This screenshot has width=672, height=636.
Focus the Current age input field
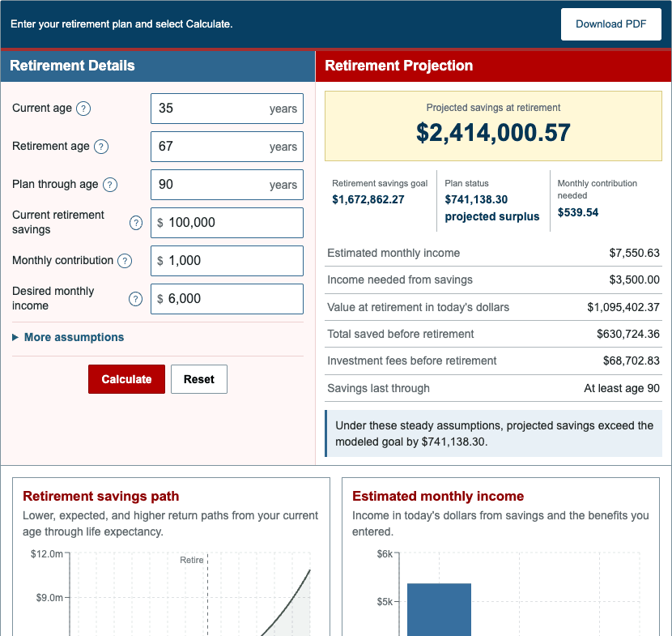click(x=227, y=109)
